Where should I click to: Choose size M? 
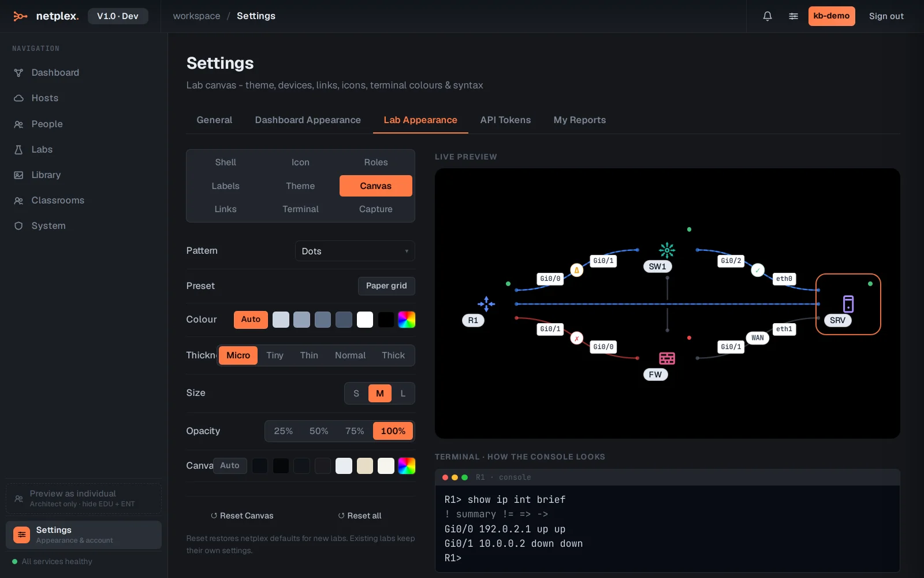tap(380, 394)
